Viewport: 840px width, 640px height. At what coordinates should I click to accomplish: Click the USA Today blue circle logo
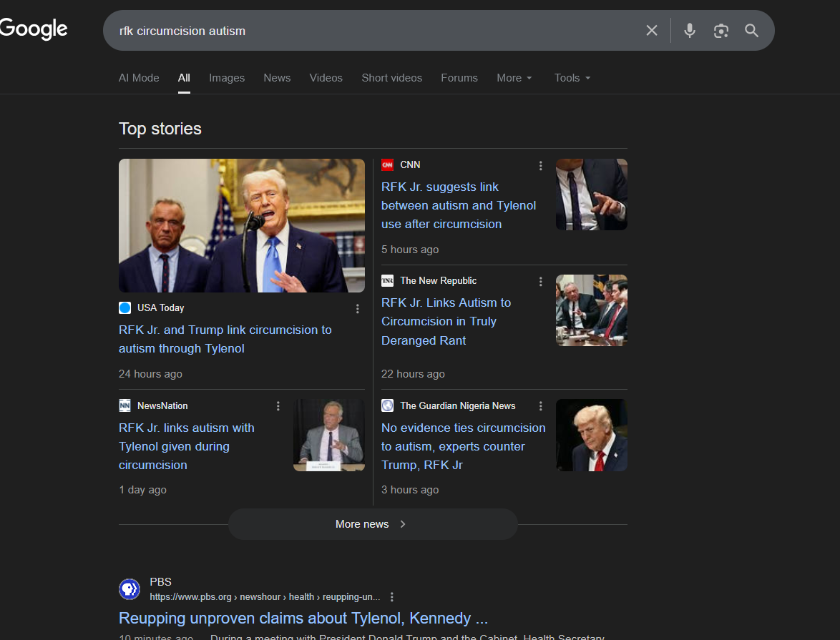click(124, 307)
